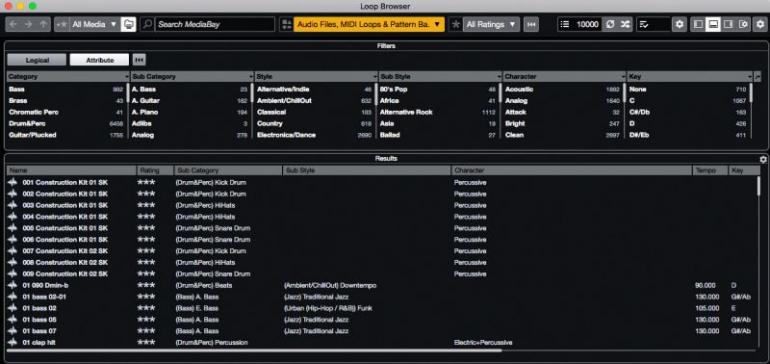The image size is (770, 364).
Task: Click the Category list scrollbar
Action: (x=128, y=92)
